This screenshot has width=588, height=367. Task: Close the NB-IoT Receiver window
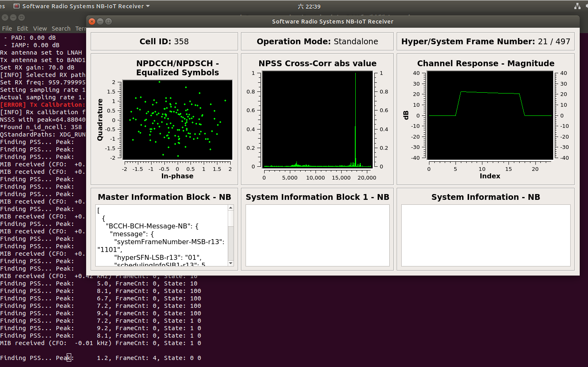click(92, 22)
